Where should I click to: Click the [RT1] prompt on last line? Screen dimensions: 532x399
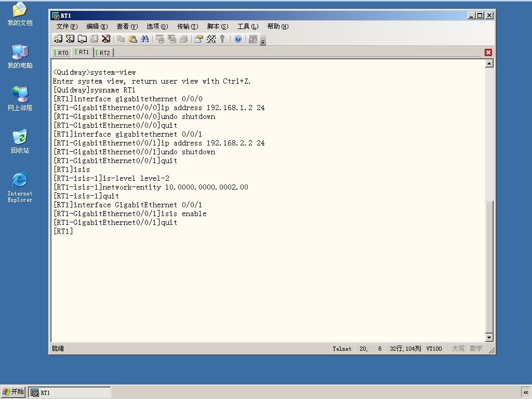pos(63,231)
